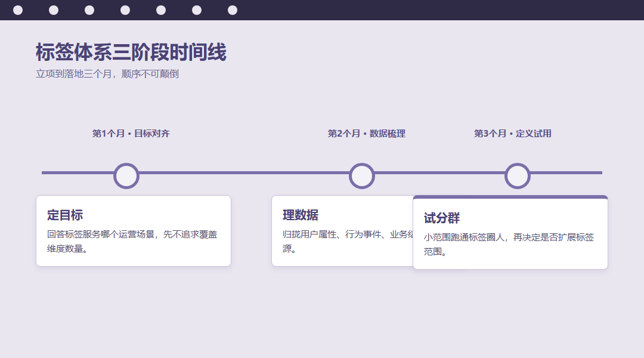644x358 pixels.
Task: Click the first white dot in the top bar
Action: [18, 10]
